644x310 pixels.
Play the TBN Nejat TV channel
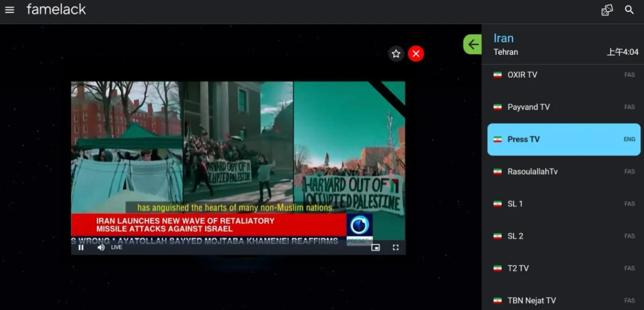point(563,300)
